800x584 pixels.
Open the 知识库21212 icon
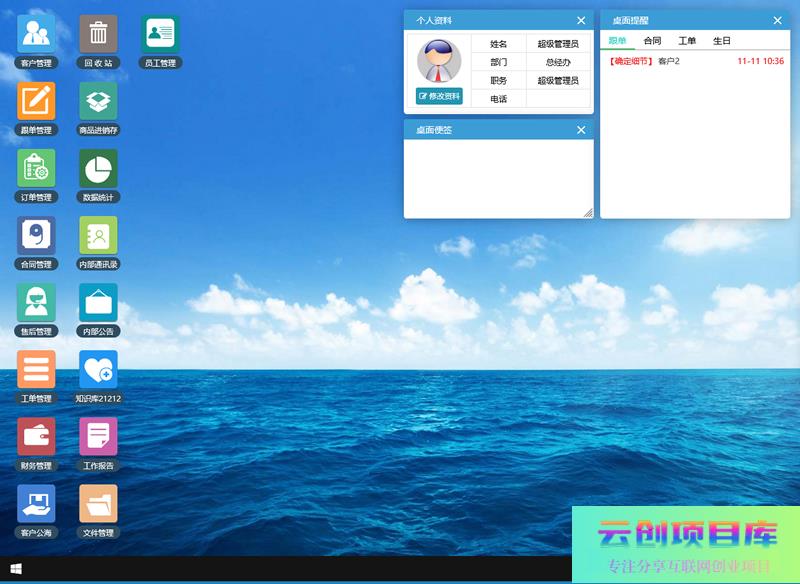pos(98,370)
